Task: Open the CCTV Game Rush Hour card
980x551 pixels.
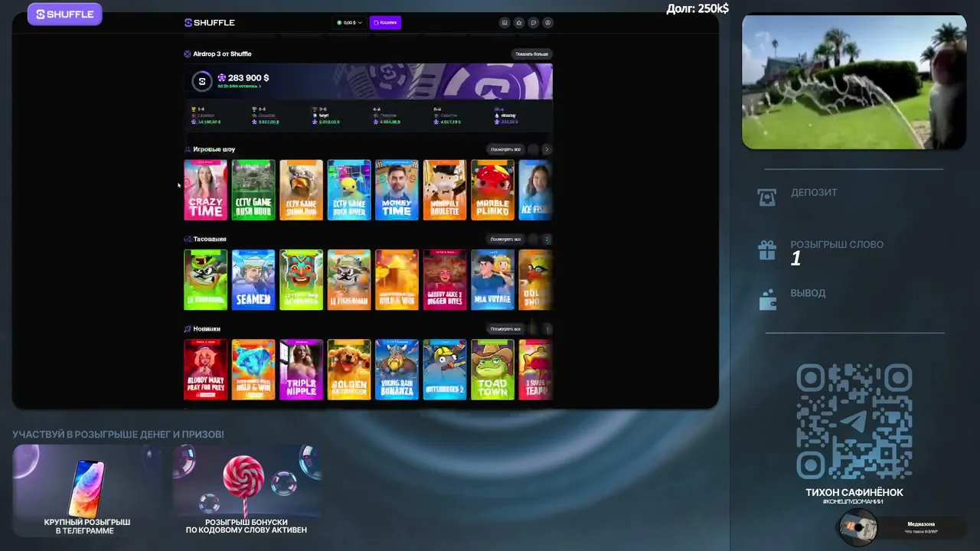Action: pyautogui.click(x=253, y=190)
